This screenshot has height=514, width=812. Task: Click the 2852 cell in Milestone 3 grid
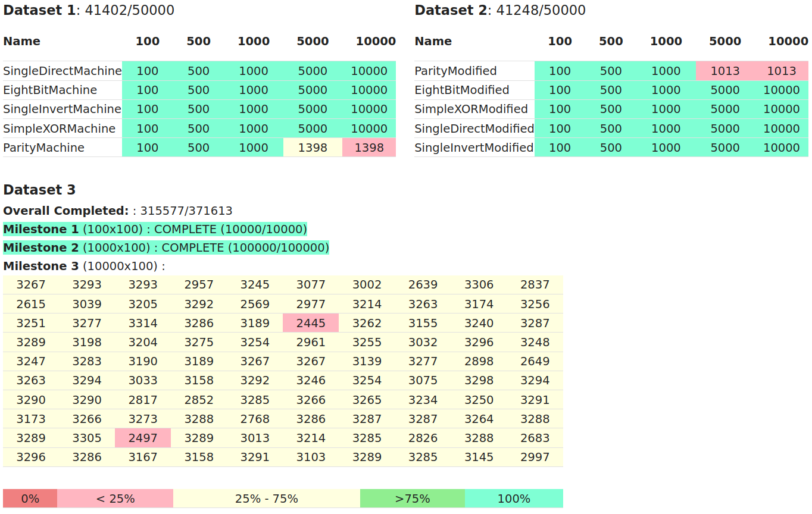coord(199,400)
